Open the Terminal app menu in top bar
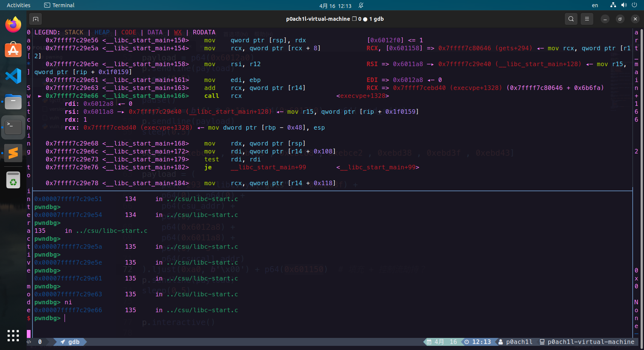The width and height of the screenshot is (644, 350). (x=59, y=5)
